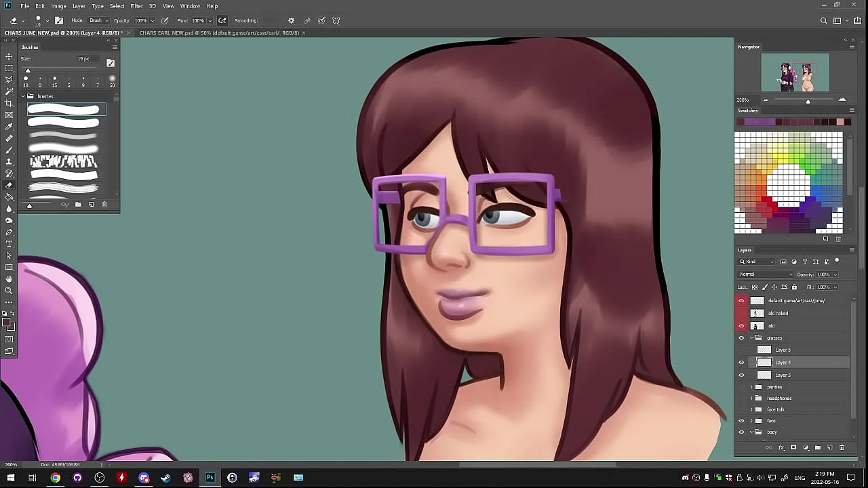The image size is (868, 488).
Task: Expand the headphones layer group
Action: pyautogui.click(x=751, y=399)
